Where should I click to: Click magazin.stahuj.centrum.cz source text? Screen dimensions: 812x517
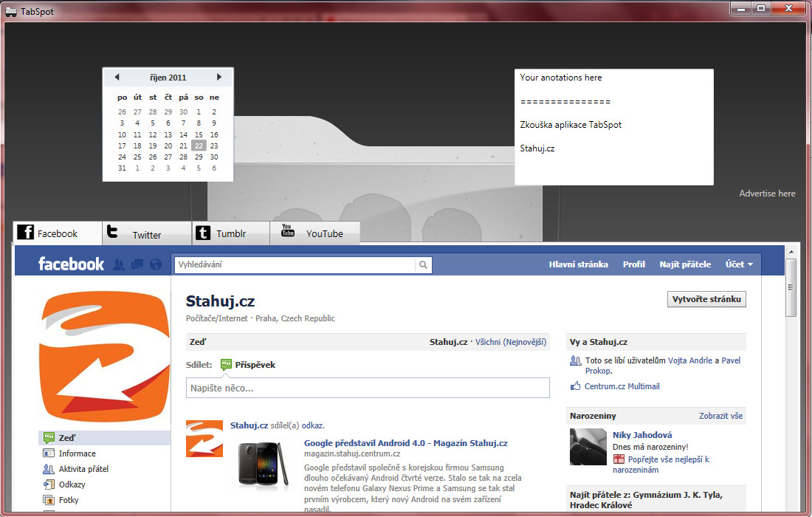pyautogui.click(x=352, y=453)
